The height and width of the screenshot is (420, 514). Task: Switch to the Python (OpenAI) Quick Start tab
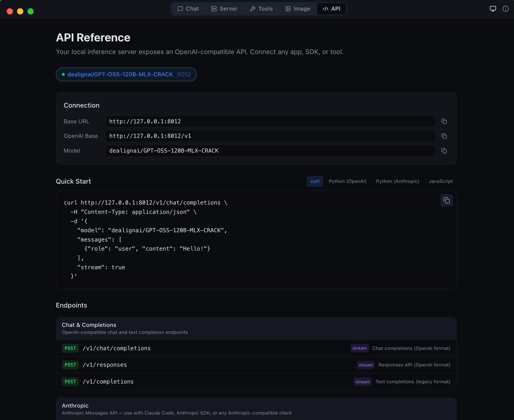(348, 181)
